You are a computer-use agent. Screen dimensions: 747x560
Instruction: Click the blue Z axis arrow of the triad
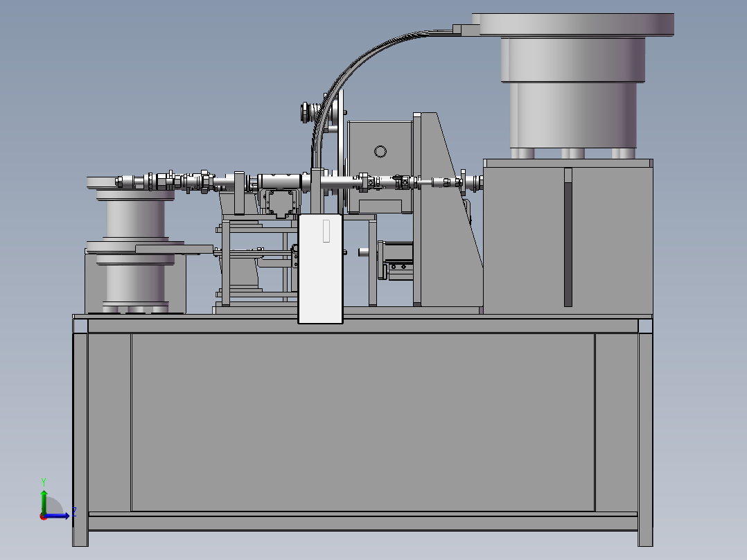point(57,515)
